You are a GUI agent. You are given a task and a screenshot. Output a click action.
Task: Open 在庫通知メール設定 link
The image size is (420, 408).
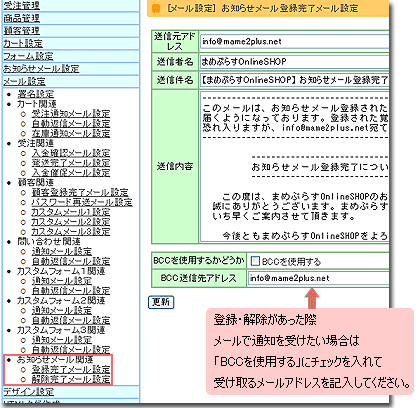click(71, 133)
